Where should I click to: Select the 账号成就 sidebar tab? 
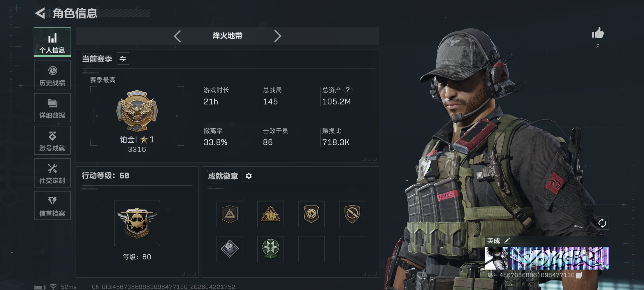tap(52, 140)
